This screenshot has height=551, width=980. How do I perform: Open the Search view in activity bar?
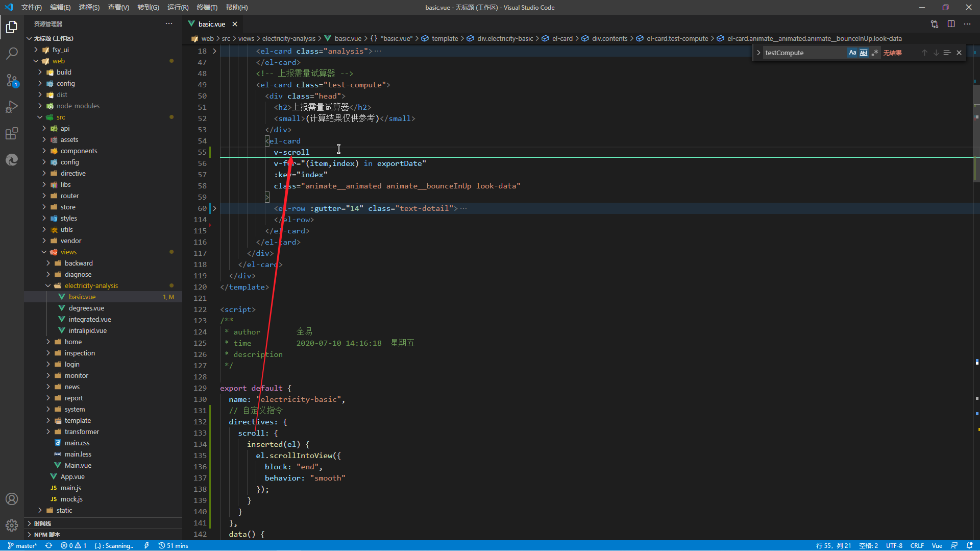12,54
